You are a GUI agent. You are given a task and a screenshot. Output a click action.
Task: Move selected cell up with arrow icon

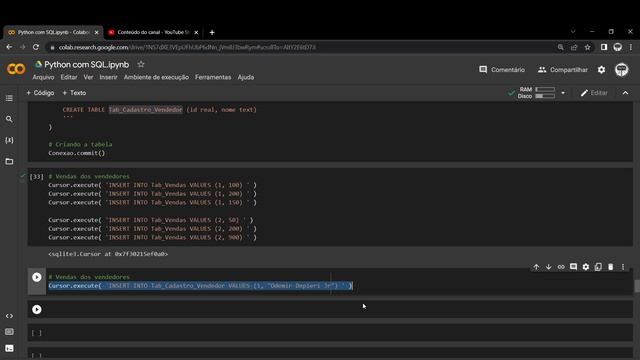tap(536, 267)
